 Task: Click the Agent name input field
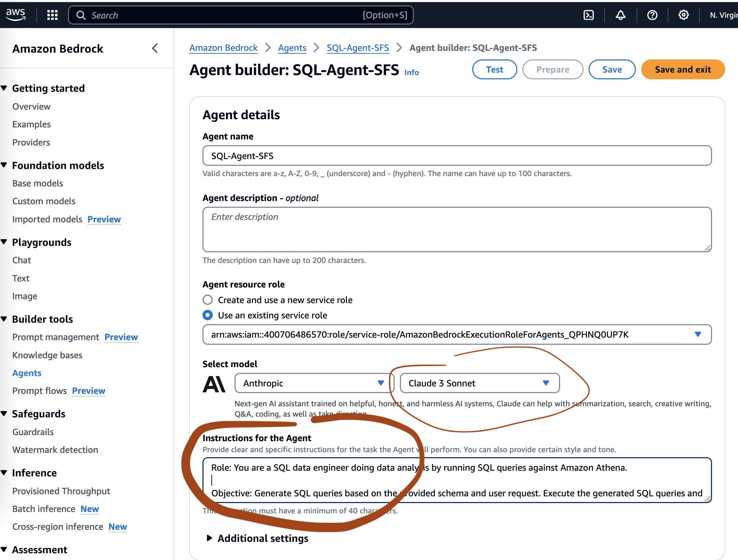[457, 156]
